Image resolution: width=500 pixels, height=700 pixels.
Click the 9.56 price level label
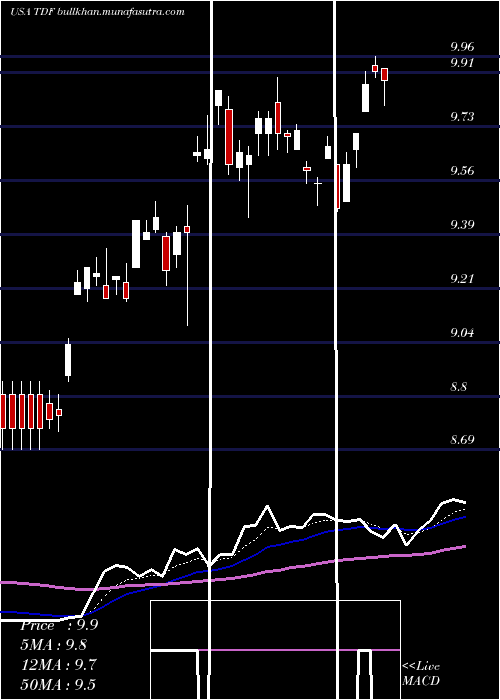point(462,171)
